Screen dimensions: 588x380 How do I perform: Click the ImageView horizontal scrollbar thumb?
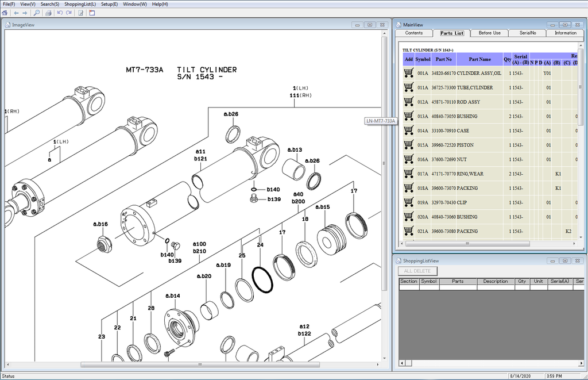click(x=200, y=364)
